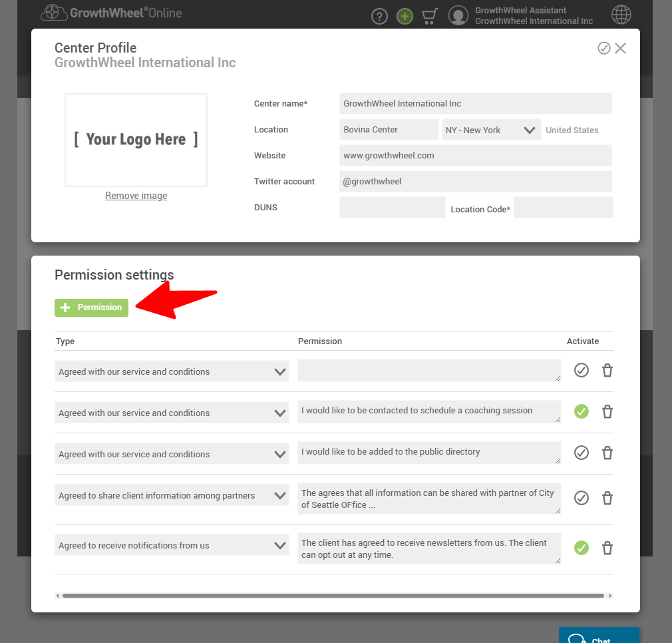Click the Remove image link
The height and width of the screenshot is (643, 672).
click(136, 196)
